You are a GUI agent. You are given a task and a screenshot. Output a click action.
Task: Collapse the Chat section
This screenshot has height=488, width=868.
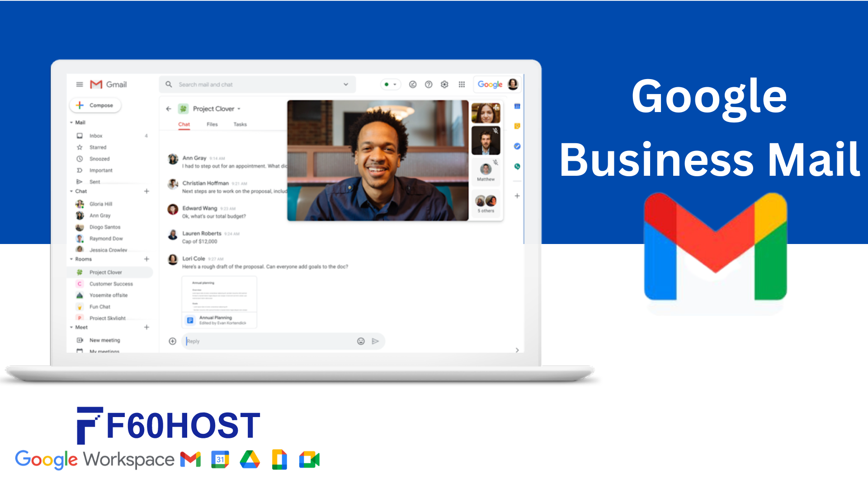coord(71,191)
